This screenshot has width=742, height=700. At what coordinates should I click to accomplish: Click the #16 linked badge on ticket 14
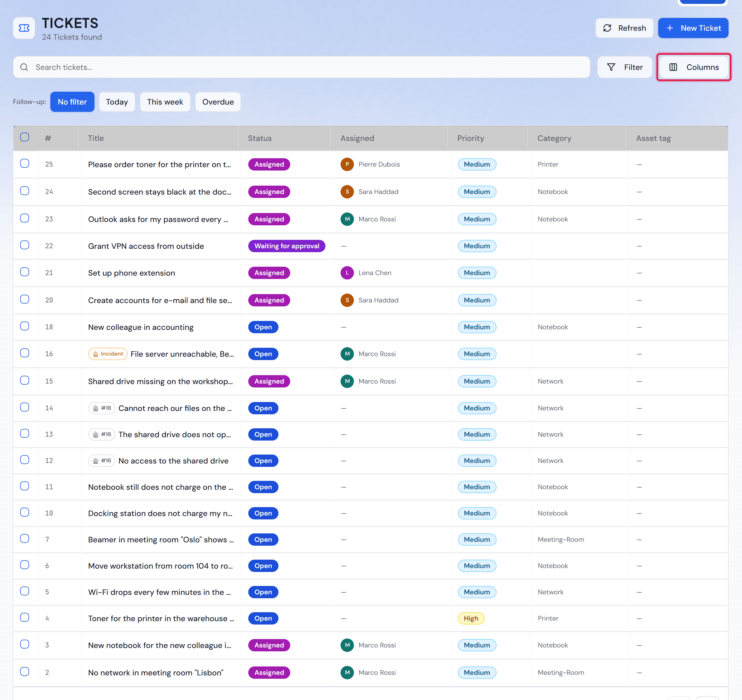tap(101, 408)
